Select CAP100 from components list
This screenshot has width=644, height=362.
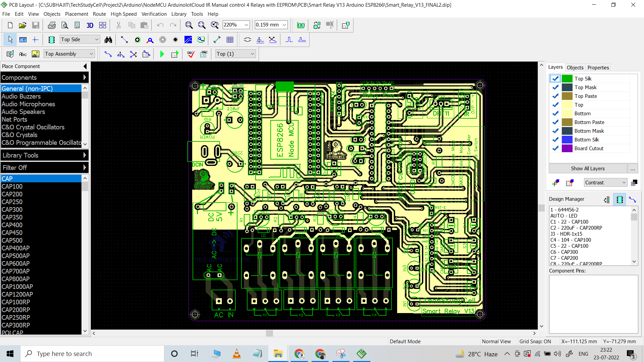(12, 186)
